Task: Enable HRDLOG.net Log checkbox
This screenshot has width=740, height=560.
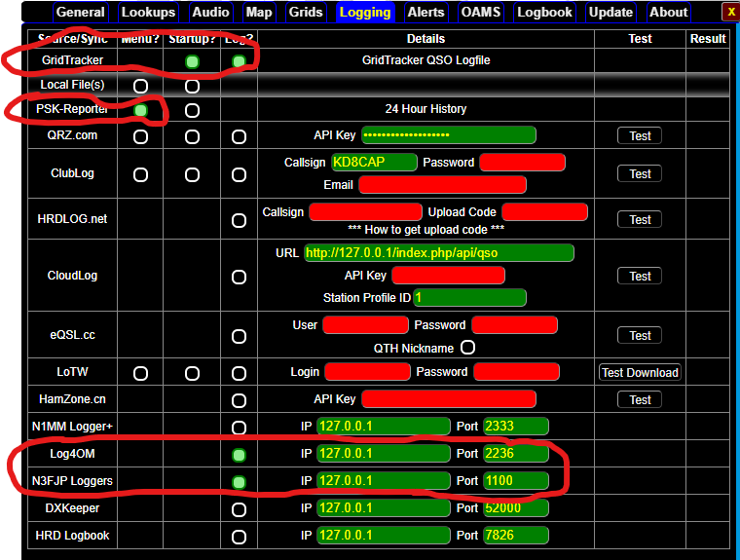Action: coord(239,220)
